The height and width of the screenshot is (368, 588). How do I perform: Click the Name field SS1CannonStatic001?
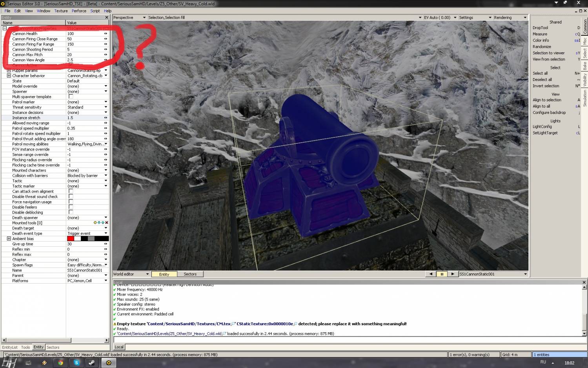[x=87, y=270]
